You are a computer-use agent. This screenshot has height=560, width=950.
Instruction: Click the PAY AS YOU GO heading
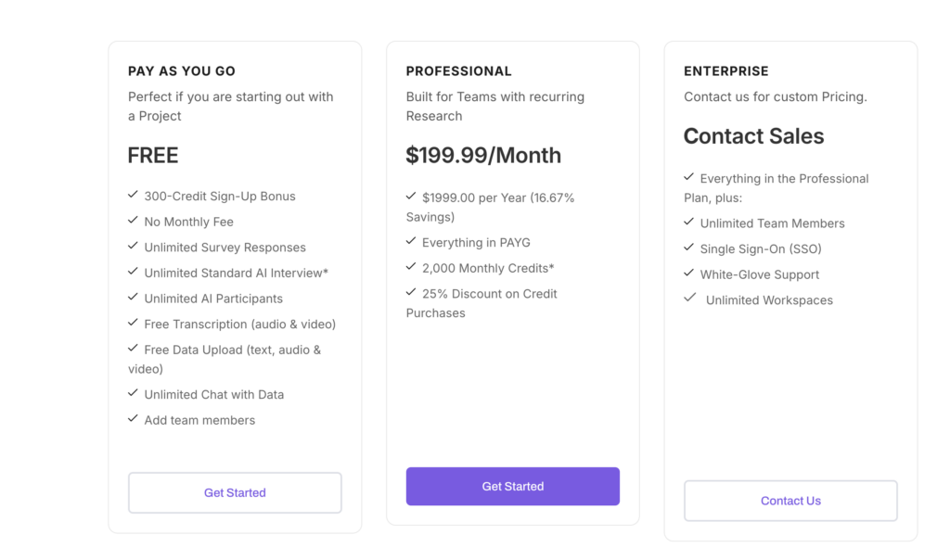182,70
